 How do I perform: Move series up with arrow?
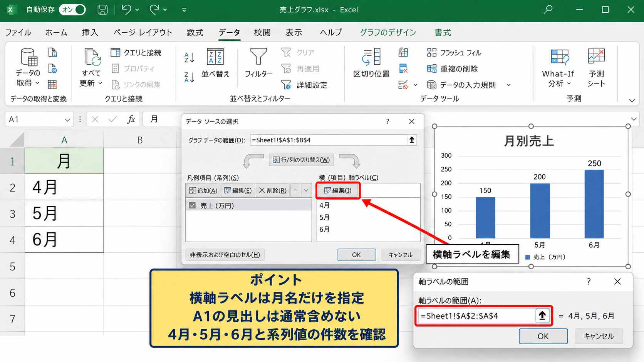coord(295,190)
